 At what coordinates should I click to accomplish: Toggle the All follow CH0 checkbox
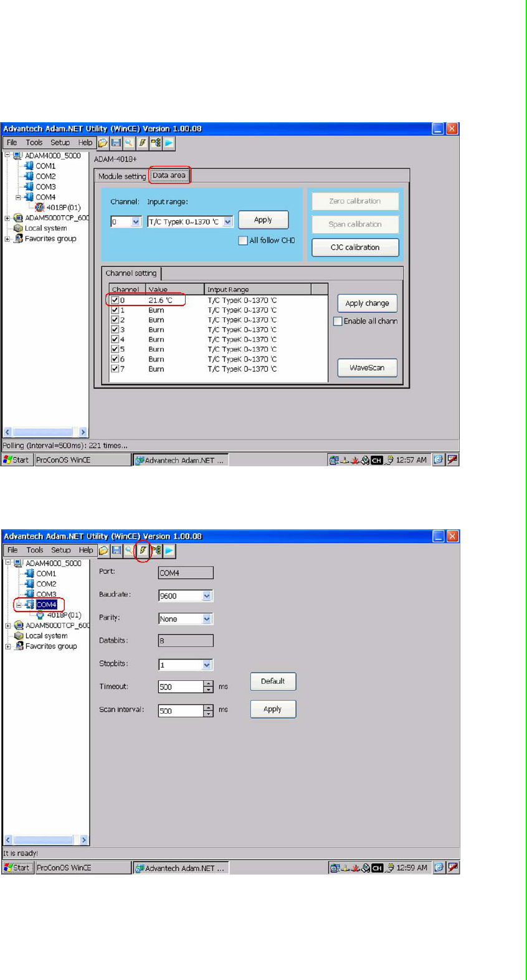pyautogui.click(x=243, y=241)
